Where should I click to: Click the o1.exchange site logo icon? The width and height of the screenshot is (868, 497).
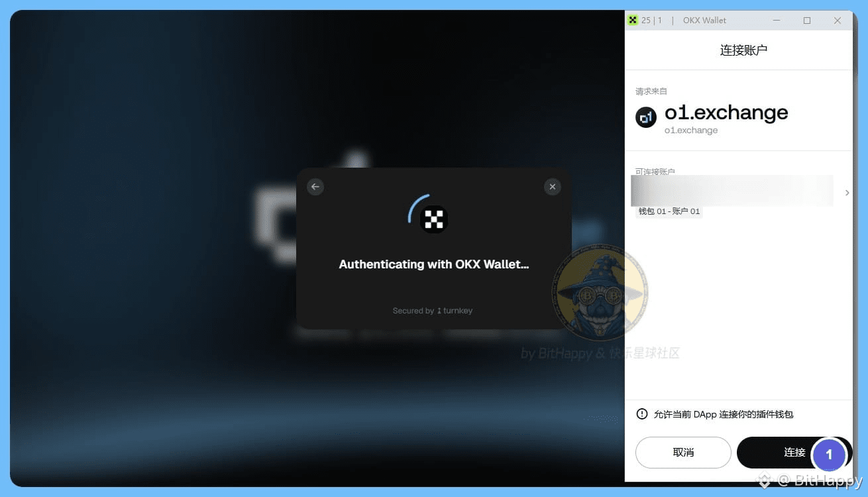tap(646, 117)
